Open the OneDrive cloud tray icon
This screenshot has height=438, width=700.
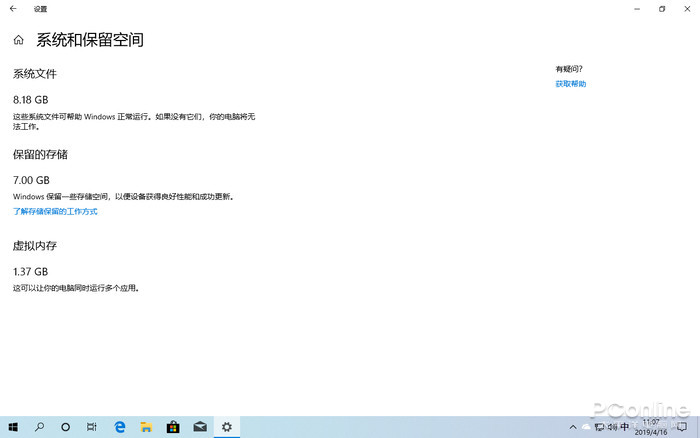click(x=585, y=427)
